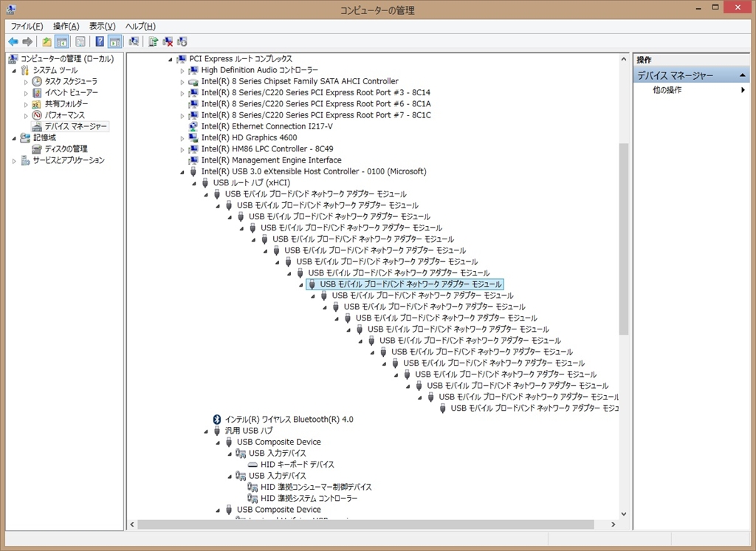Toggle the console tree pane button
This screenshot has height=551, width=756.
tap(62, 42)
